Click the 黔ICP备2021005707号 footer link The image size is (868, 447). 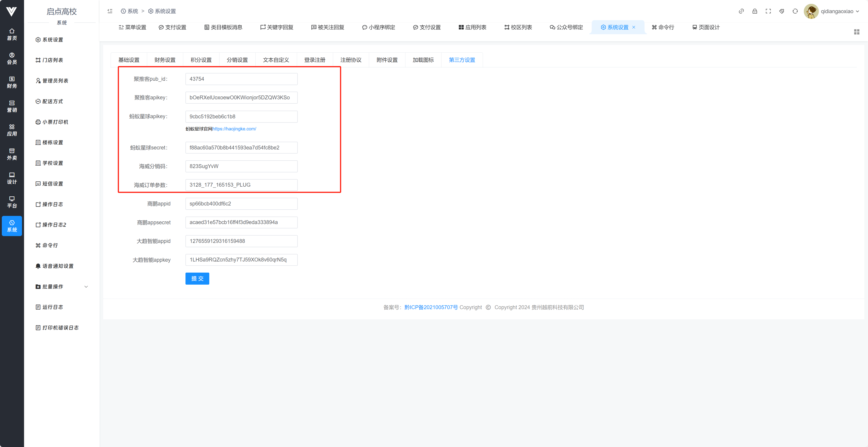coord(431,307)
